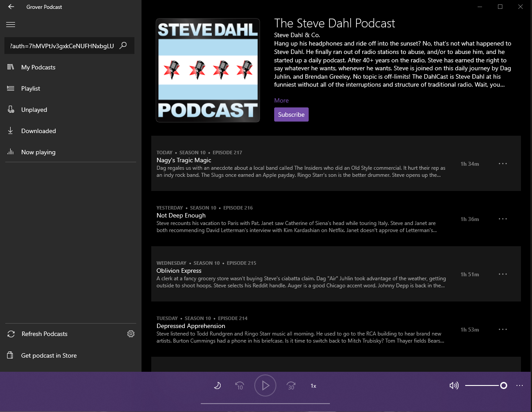Skip forward 30 seconds
This screenshot has height=412, width=532.
click(x=291, y=385)
